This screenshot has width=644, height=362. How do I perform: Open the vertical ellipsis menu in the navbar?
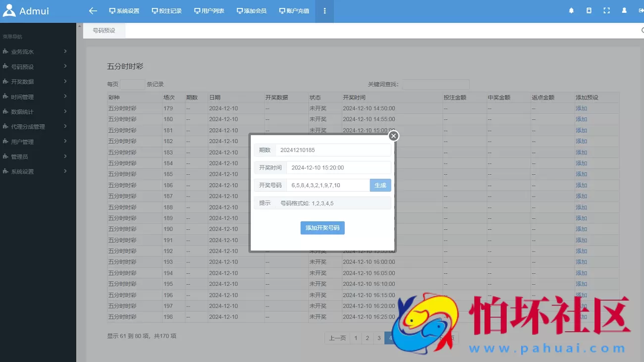[325, 10]
